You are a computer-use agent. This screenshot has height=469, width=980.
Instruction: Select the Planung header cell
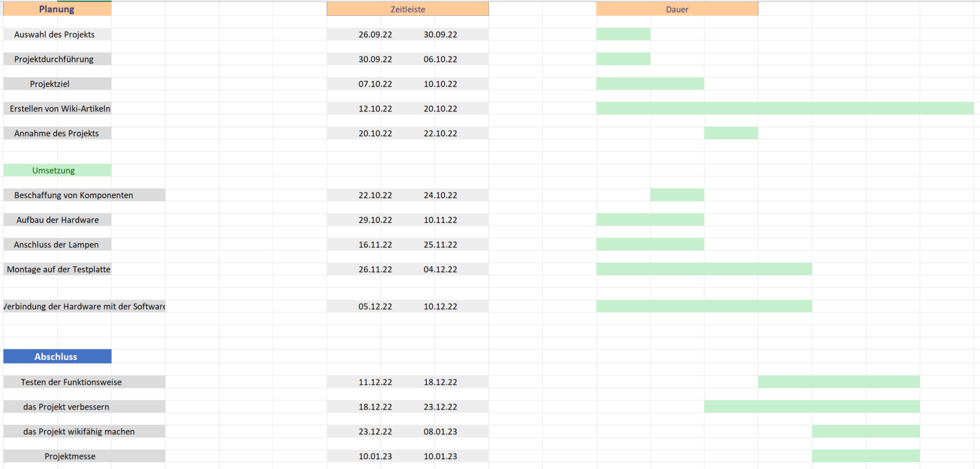click(57, 9)
